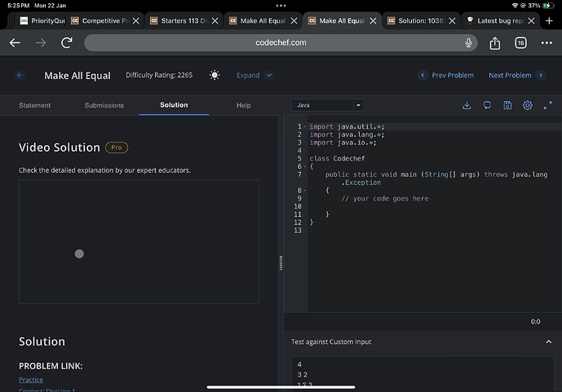Open the browser share icon
562x392 pixels.
coord(495,43)
